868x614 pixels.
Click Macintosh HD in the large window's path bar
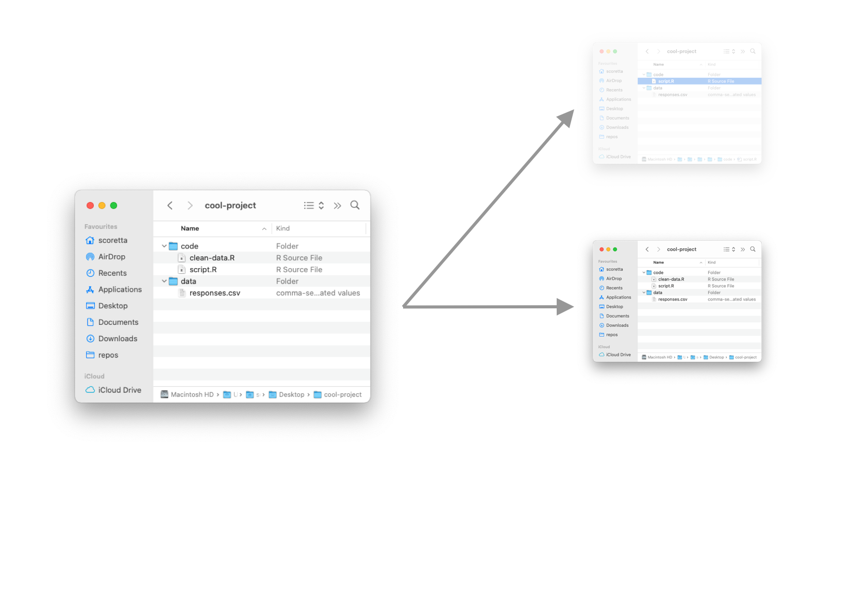(x=192, y=395)
